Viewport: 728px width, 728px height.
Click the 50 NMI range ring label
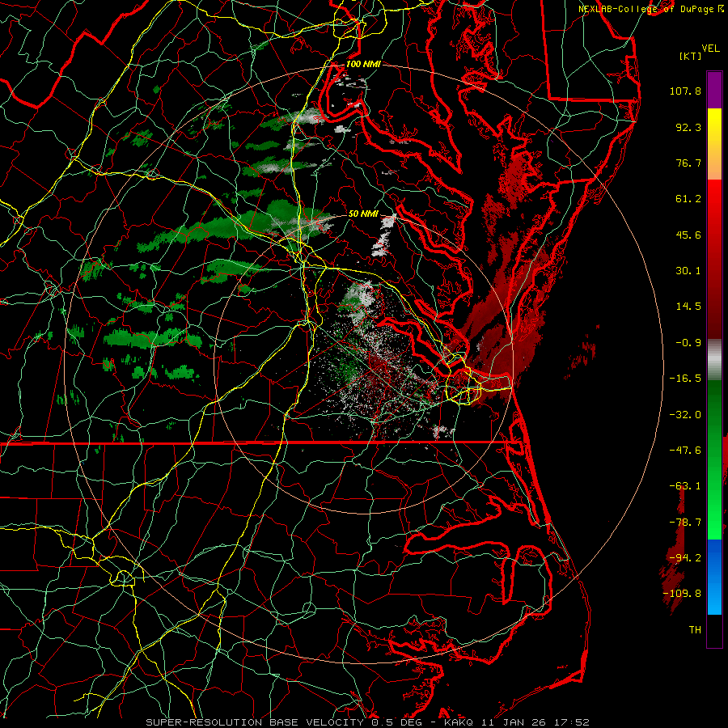pyautogui.click(x=363, y=214)
